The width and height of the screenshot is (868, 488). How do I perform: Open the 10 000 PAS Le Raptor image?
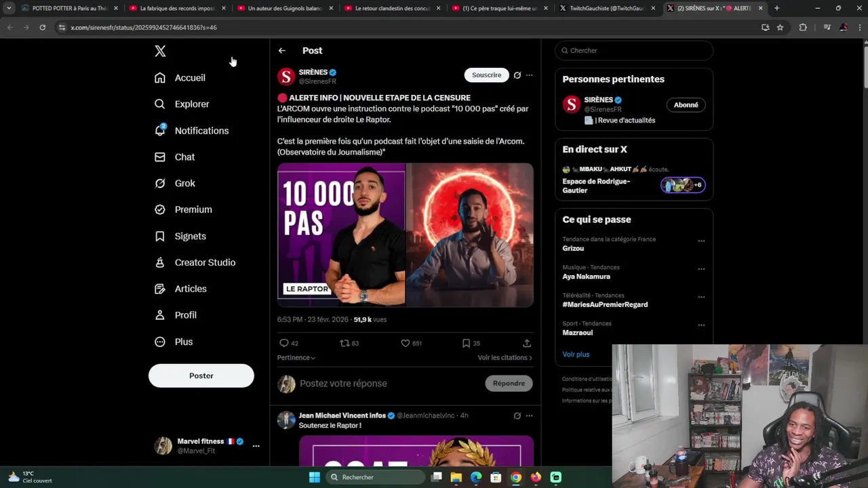coord(341,235)
